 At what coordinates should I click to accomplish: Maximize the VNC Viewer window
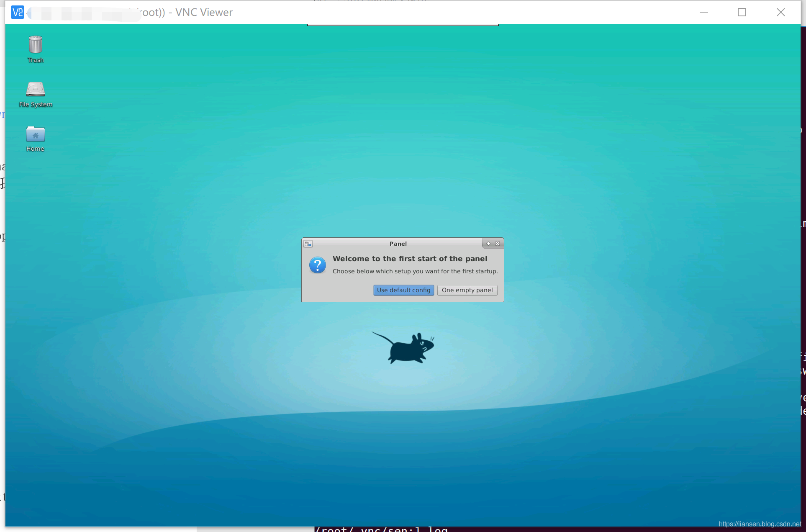tap(742, 12)
